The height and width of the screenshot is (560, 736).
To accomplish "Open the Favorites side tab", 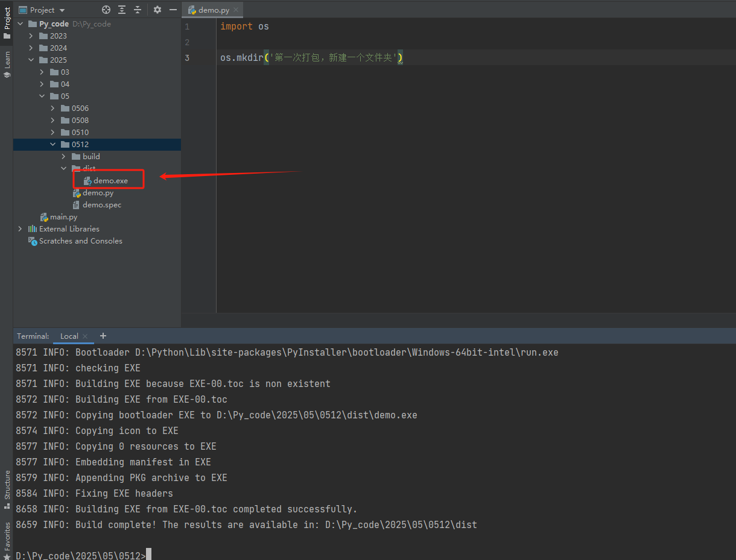I will [x=7, y=540].
